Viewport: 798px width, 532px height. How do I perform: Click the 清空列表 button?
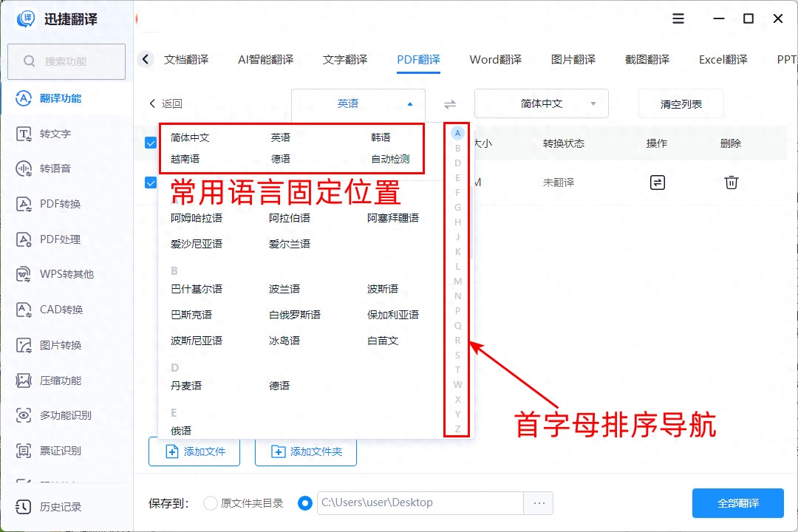[x=681, y=104]
